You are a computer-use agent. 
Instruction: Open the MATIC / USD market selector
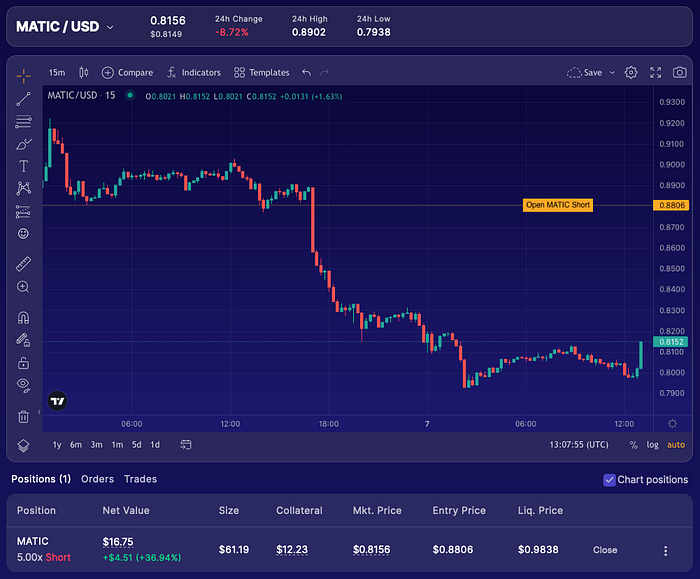(65, 27)
